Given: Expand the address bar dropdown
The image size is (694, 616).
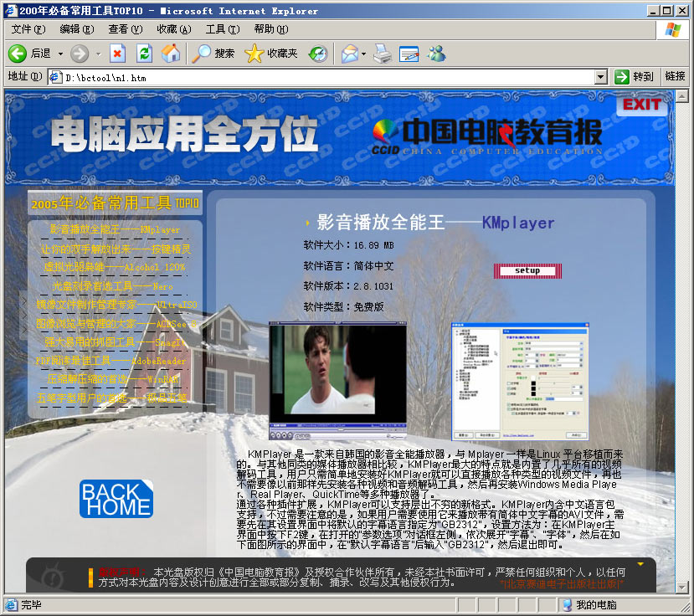Looking at the screenshot, I should pos(600,78).
